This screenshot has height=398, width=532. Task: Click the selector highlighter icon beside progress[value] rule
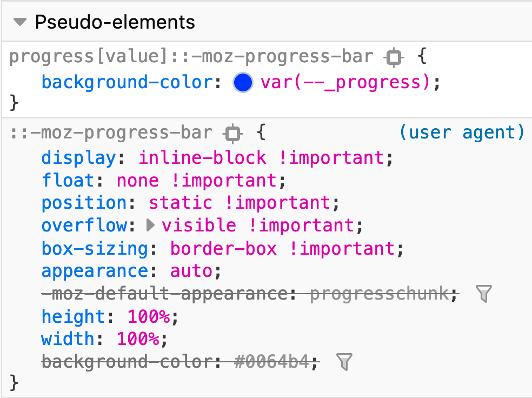[x=393, y=56]
